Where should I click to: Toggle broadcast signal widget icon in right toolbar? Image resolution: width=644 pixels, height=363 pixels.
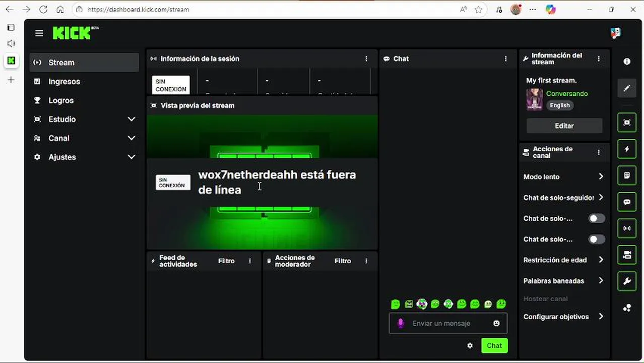pos(627,228)
